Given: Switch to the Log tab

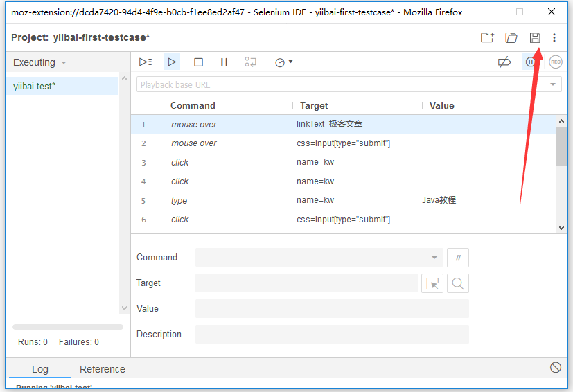Looking at the screenshot, I should 40,369.
